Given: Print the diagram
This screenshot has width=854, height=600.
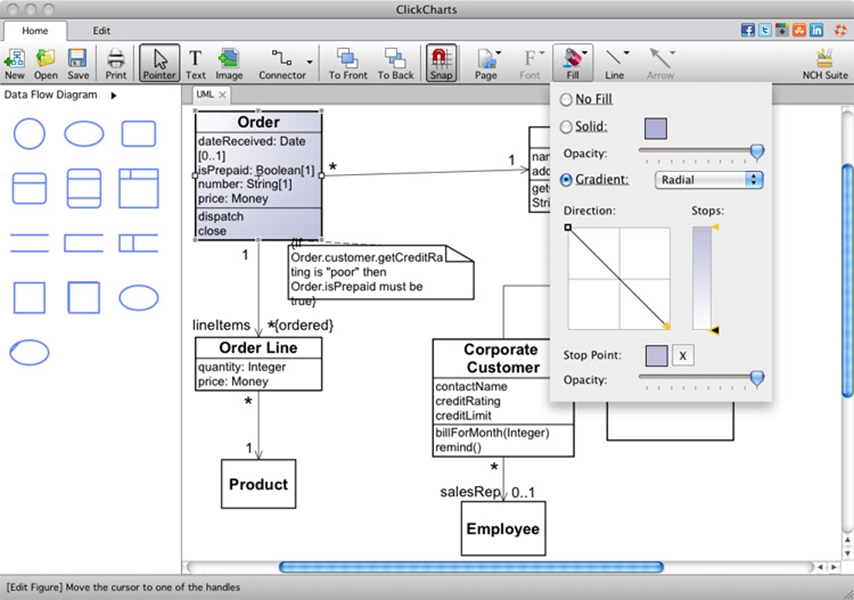Looking at the screenshot, I should [x=115, y=64].
